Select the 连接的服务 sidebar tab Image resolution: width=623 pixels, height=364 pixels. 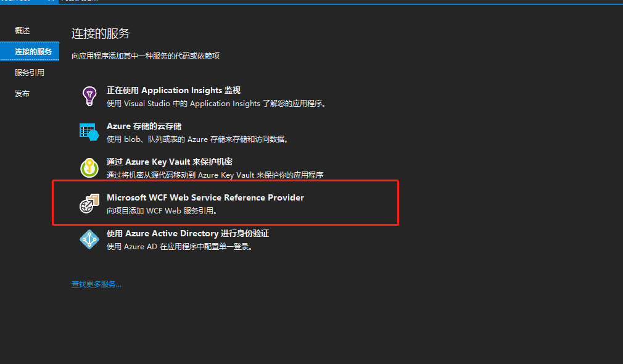pyautogui.click(x=30, y=51)
